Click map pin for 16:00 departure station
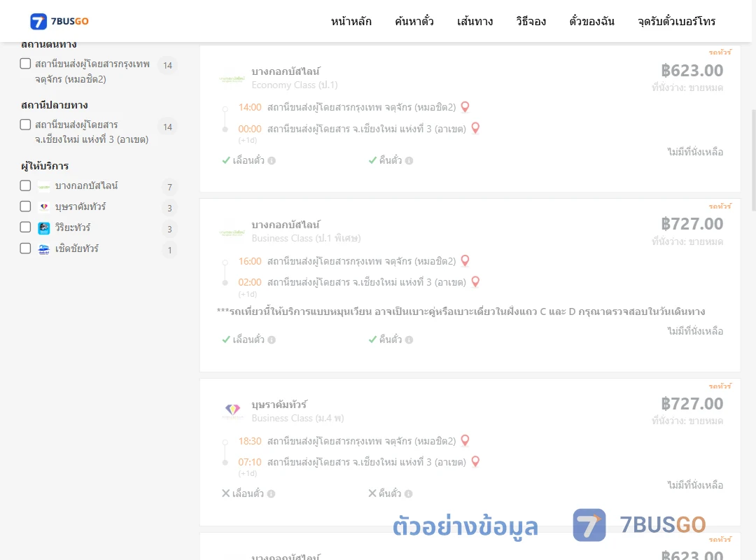Viewport: 756px width, 560px height. [x=465, y=260]
